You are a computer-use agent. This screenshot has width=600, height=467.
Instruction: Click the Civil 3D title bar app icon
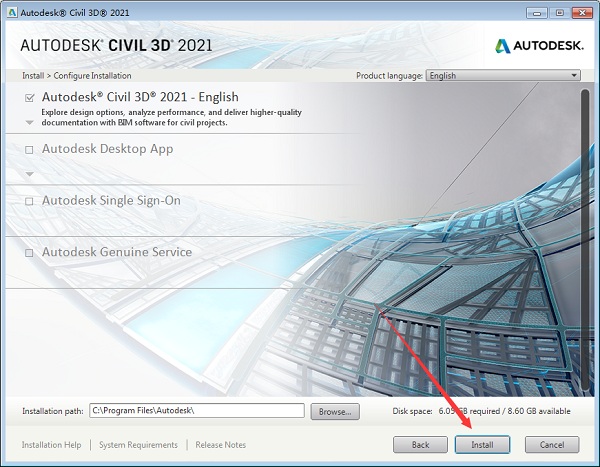(x=12, y=13)
